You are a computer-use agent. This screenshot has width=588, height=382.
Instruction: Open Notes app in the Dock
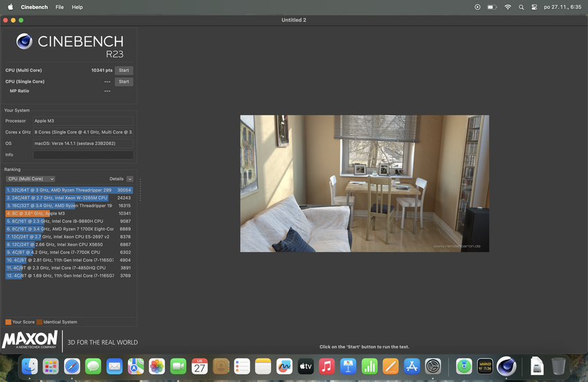pos(263,366)
